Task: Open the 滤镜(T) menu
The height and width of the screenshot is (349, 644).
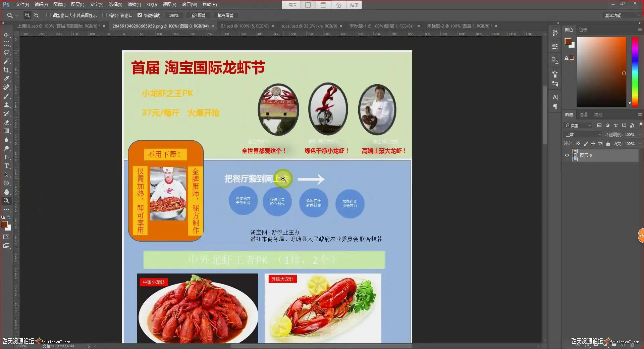Action: pos(134,5)
